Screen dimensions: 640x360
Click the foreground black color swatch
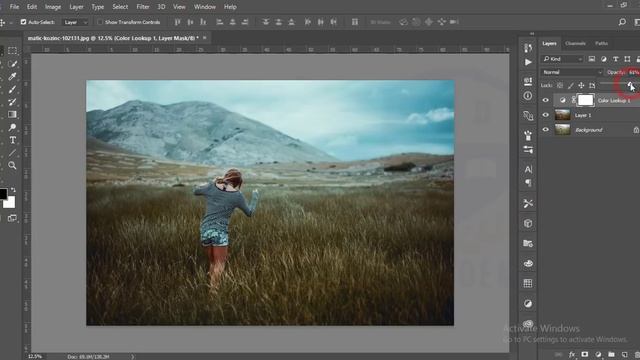click(x=3, y=193)
